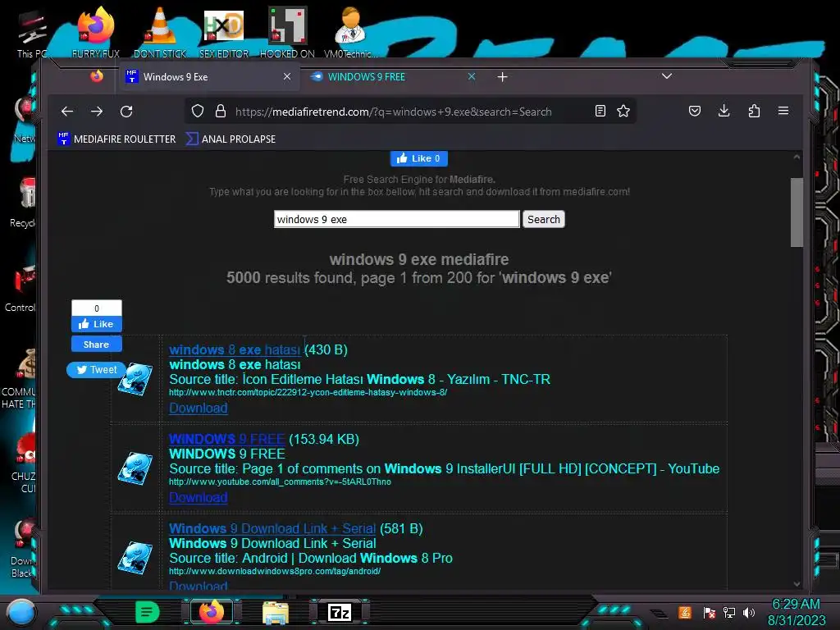Close the Windows 9 Exe tab
Image resolution: width=840 pixels, height=630 pixels.
pyautogui.click(x=287, y=76)
